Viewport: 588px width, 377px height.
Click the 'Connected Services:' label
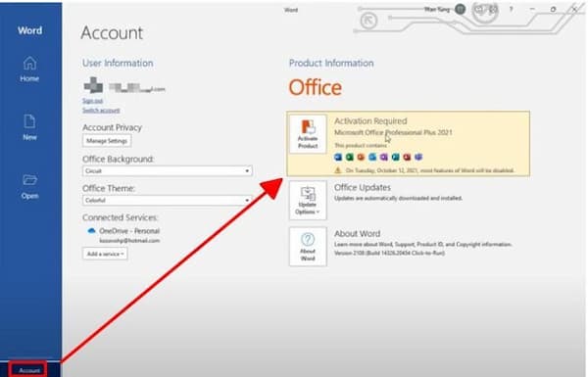tap(120, 217)
